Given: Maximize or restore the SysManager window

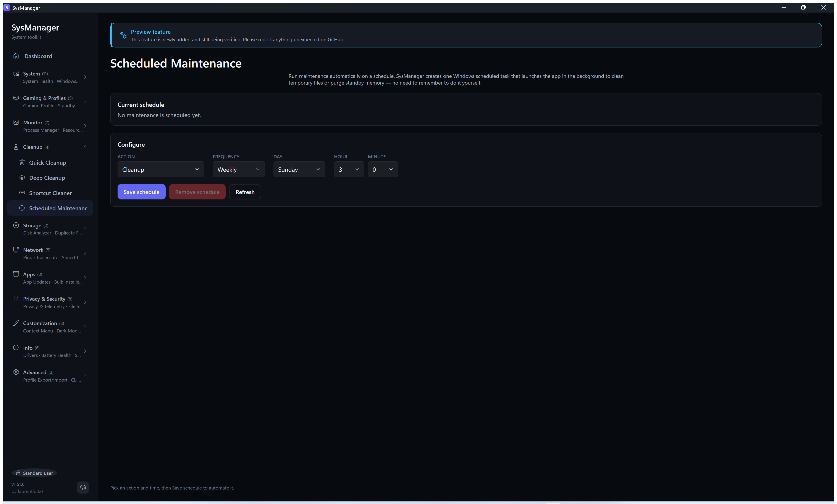Looking at the screenshot, I should pyautogui.click(x=803, y=8).
